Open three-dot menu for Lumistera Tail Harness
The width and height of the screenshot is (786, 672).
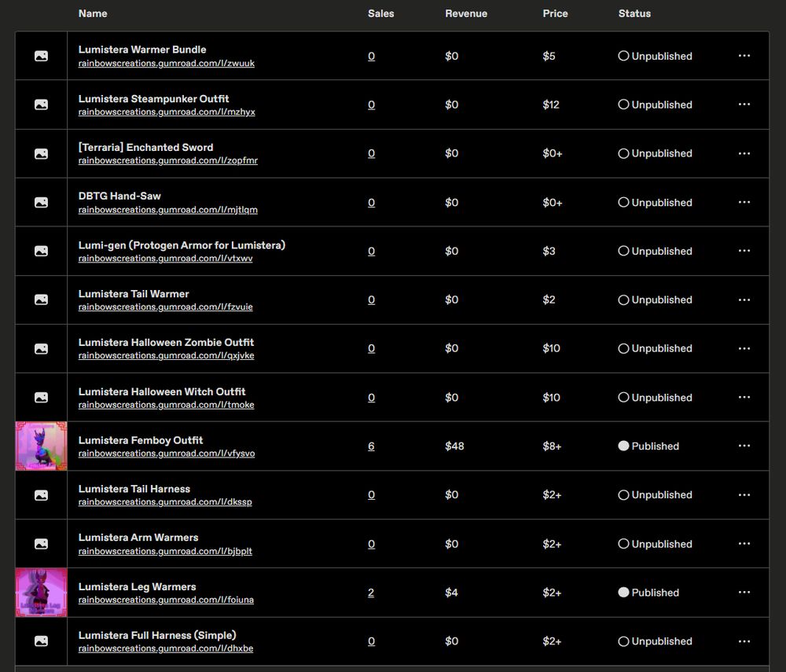coord(744,494)
